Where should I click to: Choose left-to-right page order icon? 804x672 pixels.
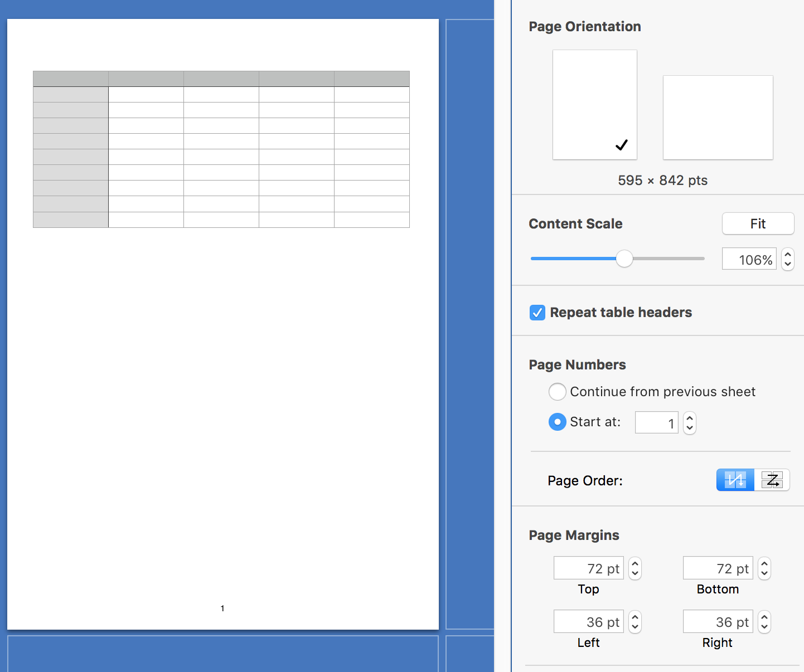[772, 480]
